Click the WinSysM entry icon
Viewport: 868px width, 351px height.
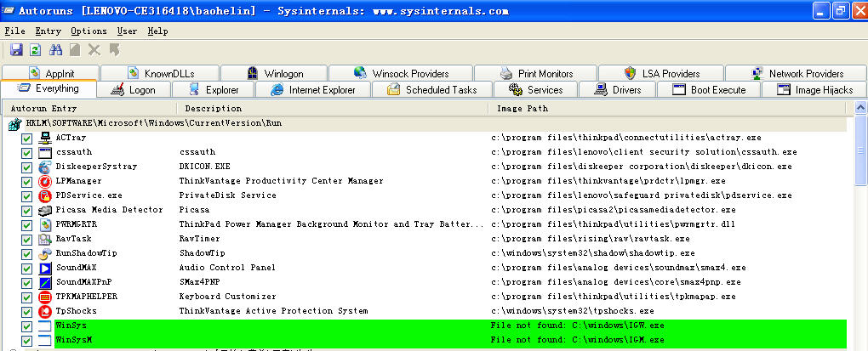[45, 340]
